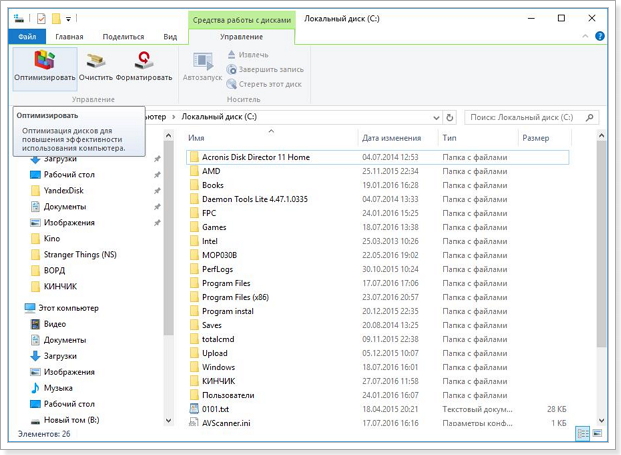This screenshot has height=455, width=621.
Task: Select the Program Files (x86) folder
Action: 234,297
